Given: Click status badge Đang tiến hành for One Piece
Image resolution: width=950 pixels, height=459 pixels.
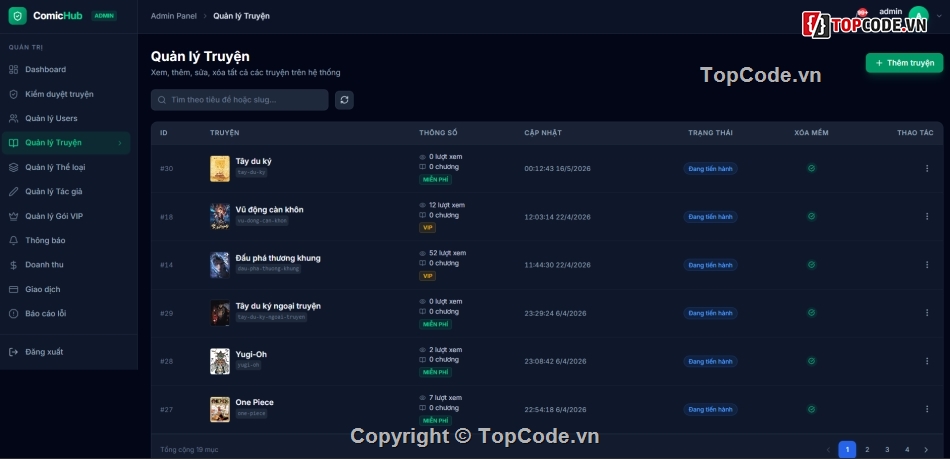Looking at the screenshot, I should point(710,409).
